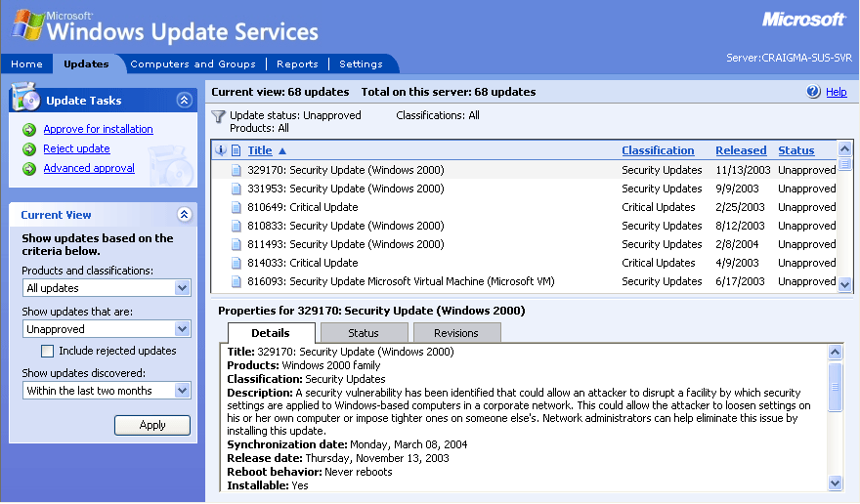Click the Help question mark icon
Viewport: 860px width, 504px height.
click(813, 92)
